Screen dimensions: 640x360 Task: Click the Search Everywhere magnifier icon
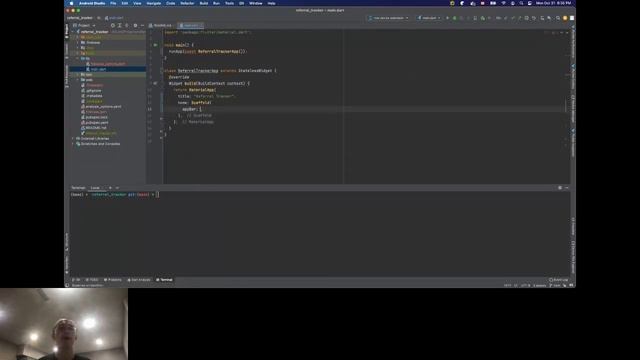pyautogui.click(x=558, y=18)
